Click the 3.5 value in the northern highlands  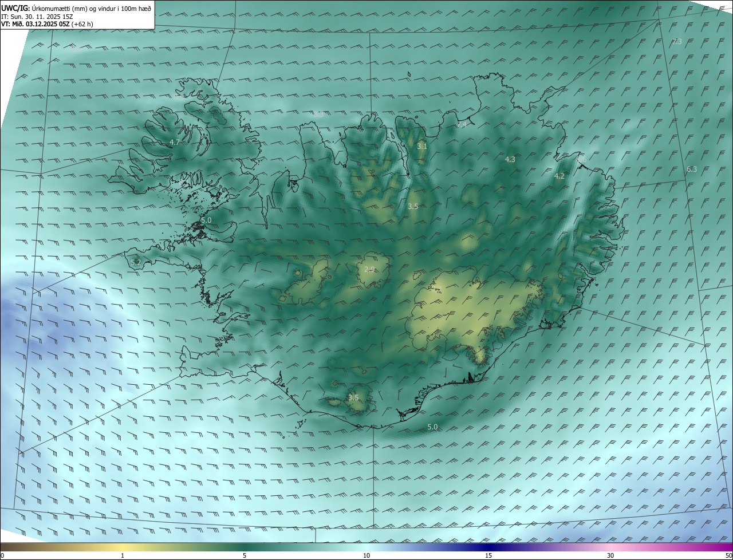coord(413,206)
